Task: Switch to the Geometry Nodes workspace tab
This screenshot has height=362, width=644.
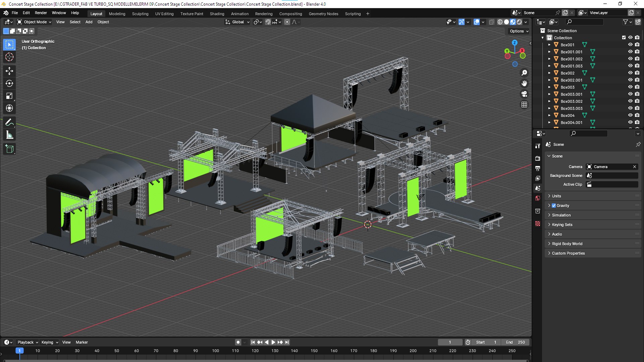Action: tap(323, 14)
